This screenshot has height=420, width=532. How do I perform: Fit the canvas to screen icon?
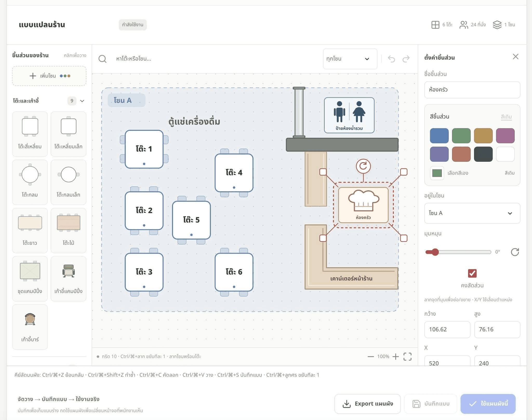pyautogui.click(x=408, y=357)
